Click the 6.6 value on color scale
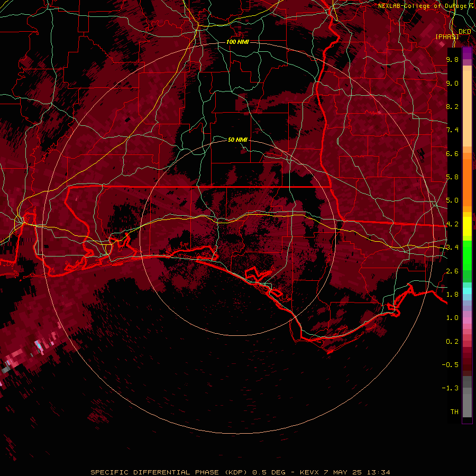 (452, 153)
